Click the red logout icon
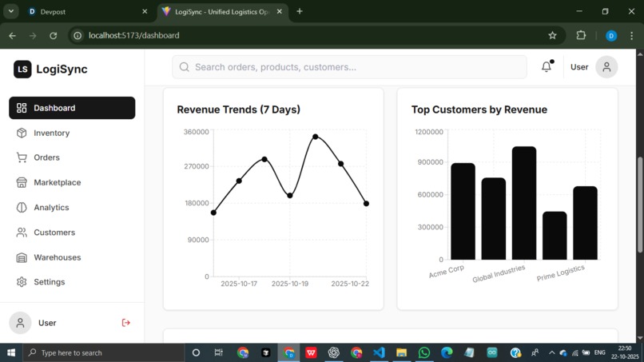 coord(125,323)
